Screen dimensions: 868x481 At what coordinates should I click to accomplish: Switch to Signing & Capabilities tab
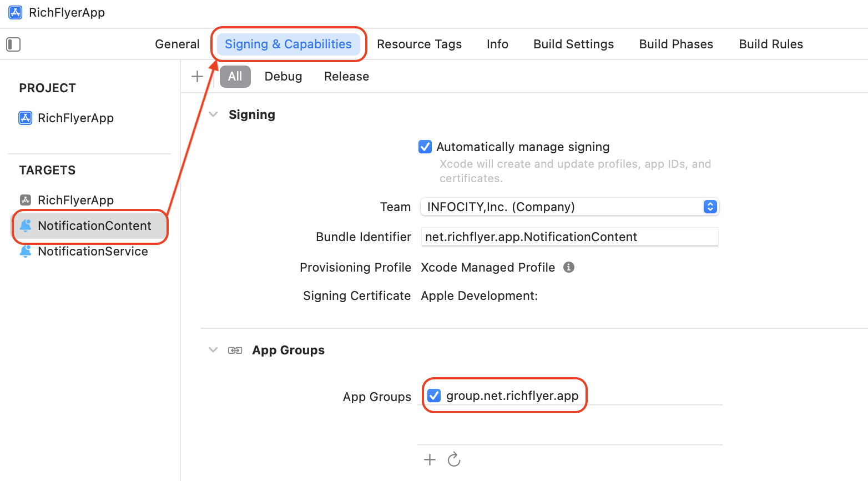pyautogui.click(x=289, y=44)
